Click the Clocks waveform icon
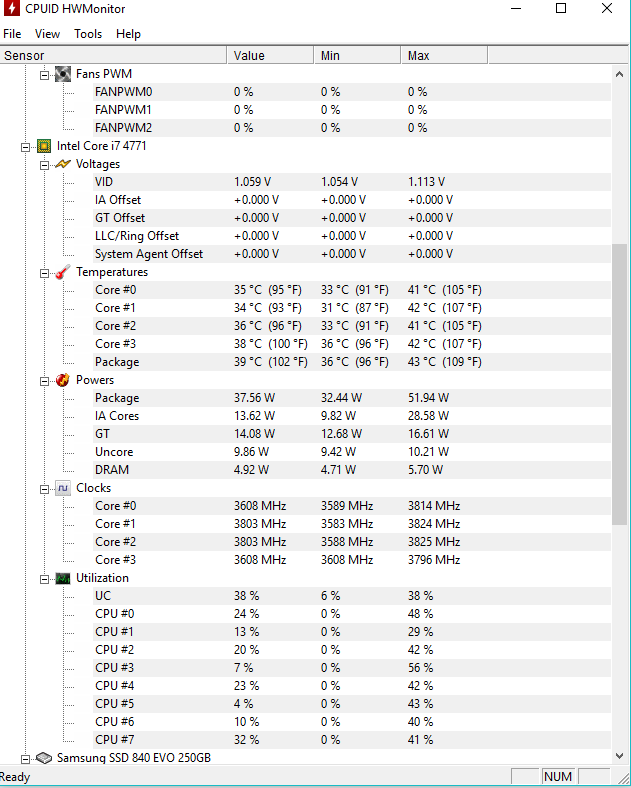Screen dimensions: 631x788 63,488
